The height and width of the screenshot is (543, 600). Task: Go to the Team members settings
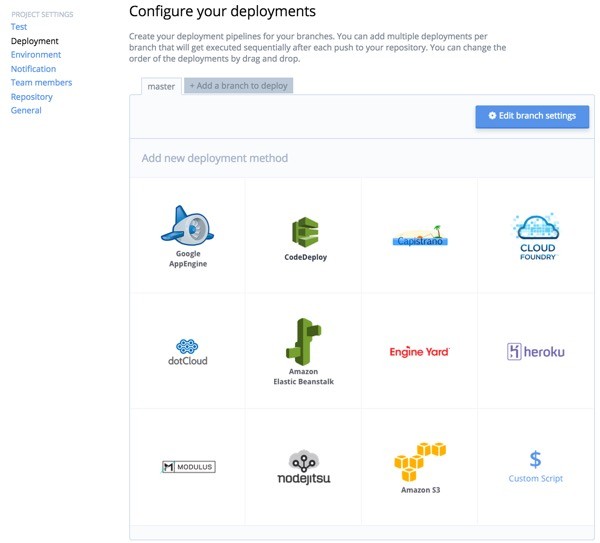pyautogui.click(x=41, y=83)
